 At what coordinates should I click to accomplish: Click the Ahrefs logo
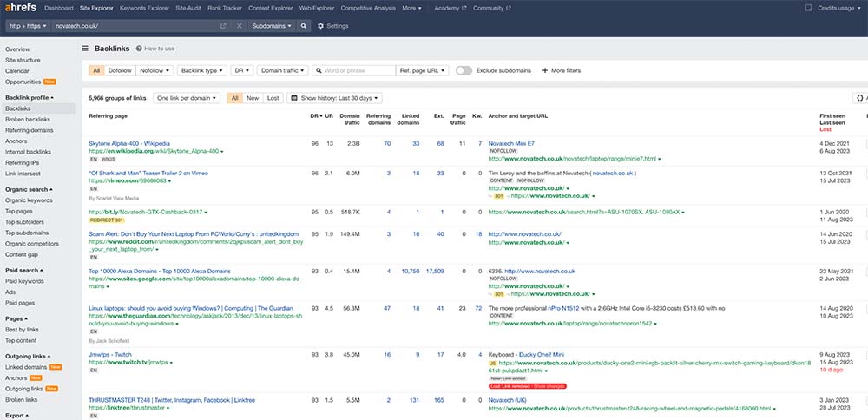[x=19, y=8]
